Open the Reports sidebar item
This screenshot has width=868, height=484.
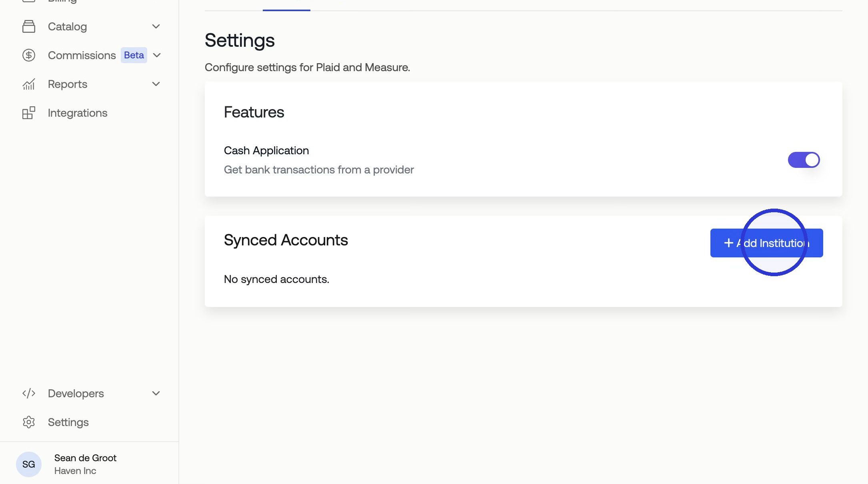coord(68,84)
